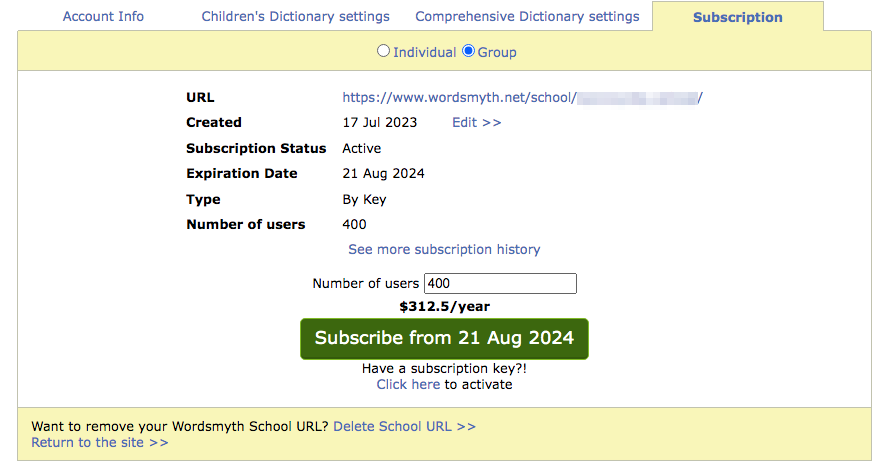Select the Individual radio button
This screenshot has width=878, height=469.
[x=383, y=51]
